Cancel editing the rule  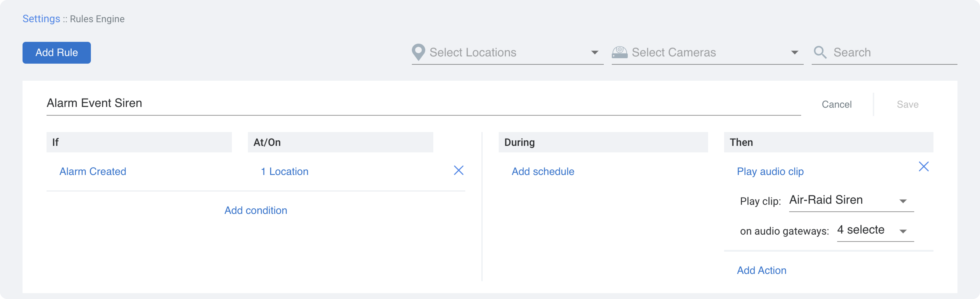(836, 104)
